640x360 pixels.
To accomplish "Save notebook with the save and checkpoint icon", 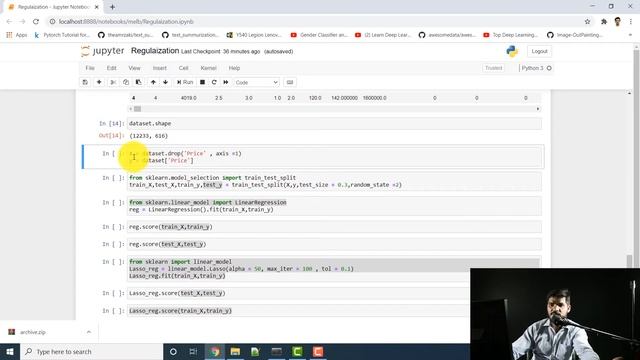I will click(x=85, y=82).
